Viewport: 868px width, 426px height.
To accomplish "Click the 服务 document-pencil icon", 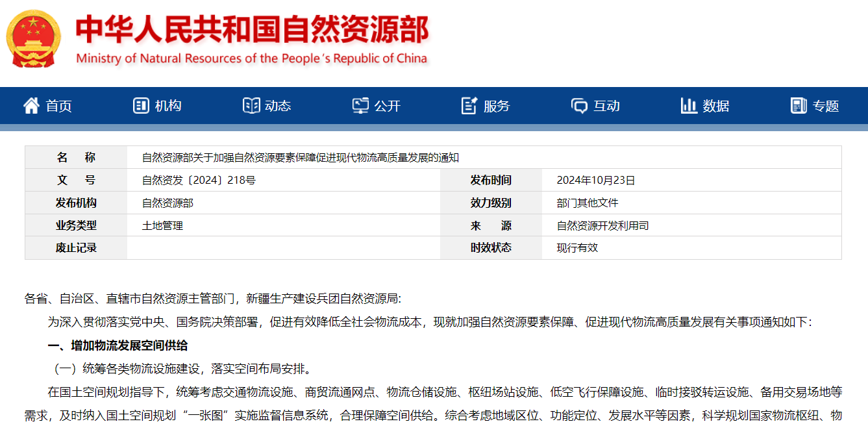I will (469, 106).
